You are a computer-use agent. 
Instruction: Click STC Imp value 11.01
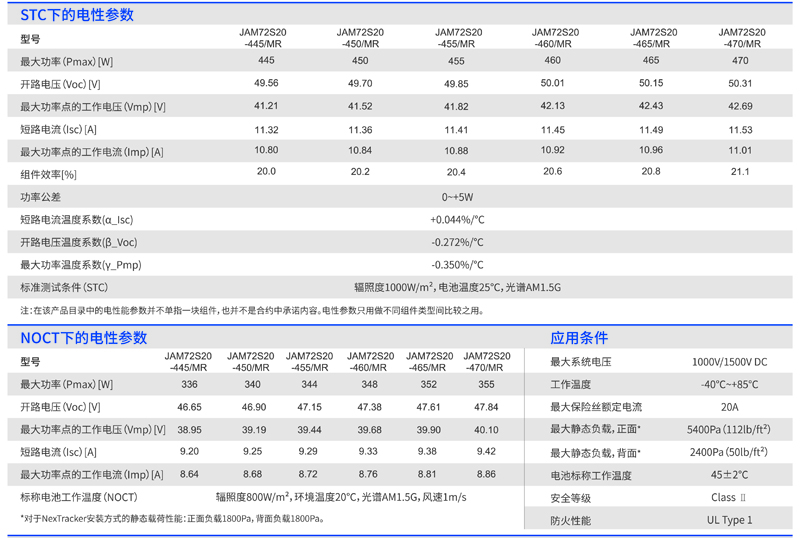click(x=740, y=151)
